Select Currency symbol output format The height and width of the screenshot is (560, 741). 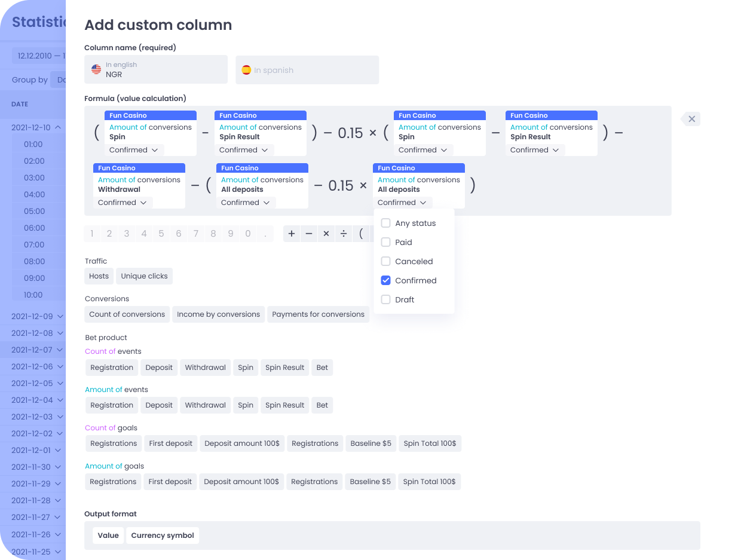click(x=163, y=535)
